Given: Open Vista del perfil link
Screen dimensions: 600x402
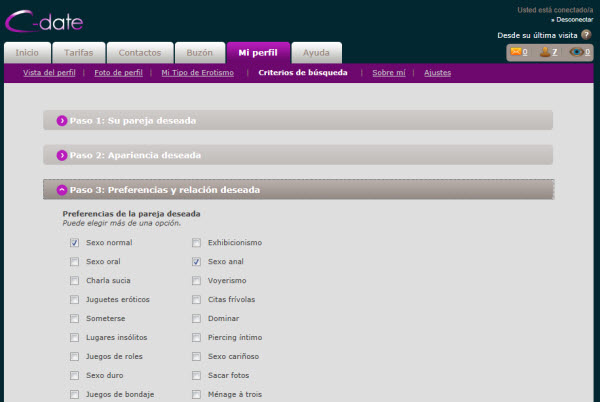Looking at the screenshot, I should point(49,73).
